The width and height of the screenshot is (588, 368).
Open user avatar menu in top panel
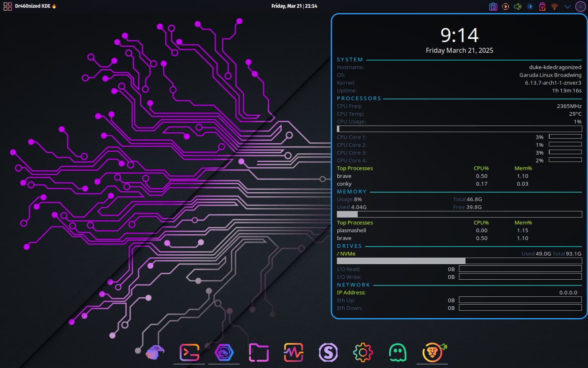[x=581, y=7]
